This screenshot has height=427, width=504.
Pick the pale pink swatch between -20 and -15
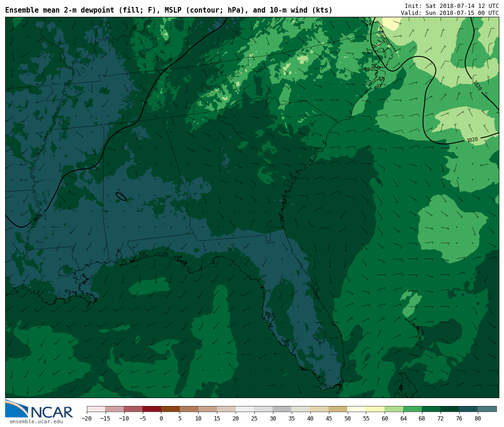[x=96, y=409]
